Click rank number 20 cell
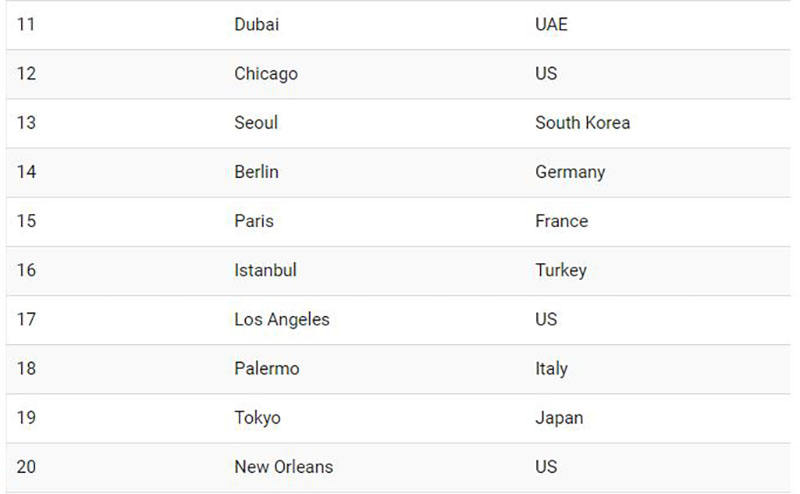This screenshot has height=494, width=800. pos(26,466)
